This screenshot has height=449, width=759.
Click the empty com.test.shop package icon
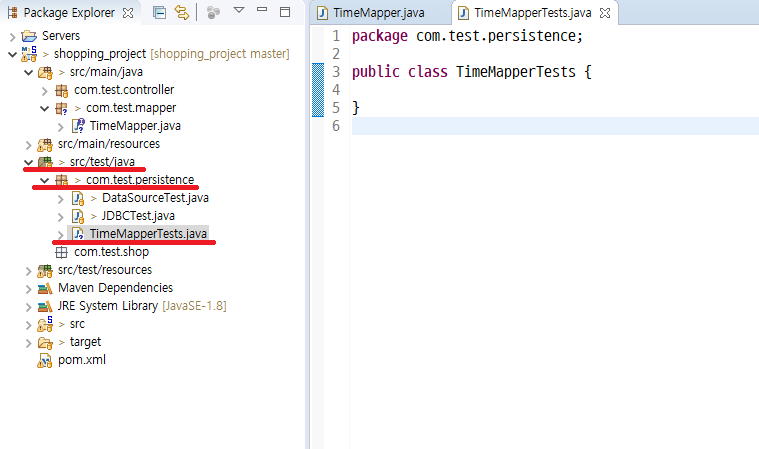coord(61,252)
